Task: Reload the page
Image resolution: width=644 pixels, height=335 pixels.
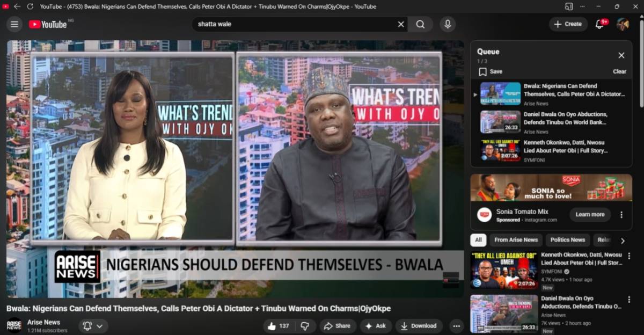Action: click(x=30, y=6)
